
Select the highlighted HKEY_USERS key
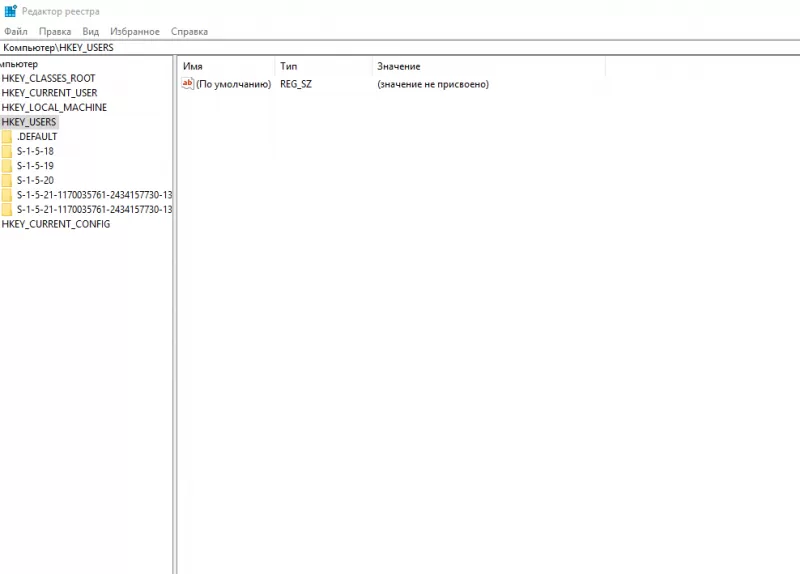click(29, 122)
